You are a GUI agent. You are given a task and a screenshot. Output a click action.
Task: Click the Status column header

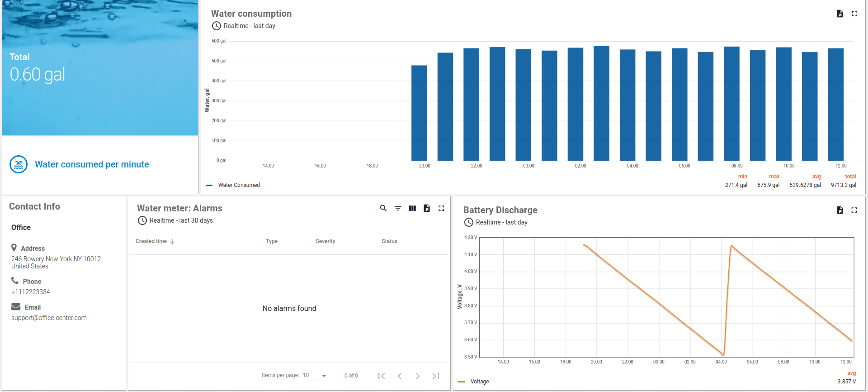[x=389, y=241]
